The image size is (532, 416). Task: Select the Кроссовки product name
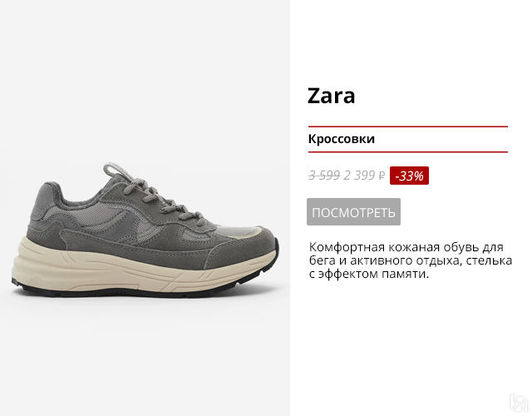[341, 139]
